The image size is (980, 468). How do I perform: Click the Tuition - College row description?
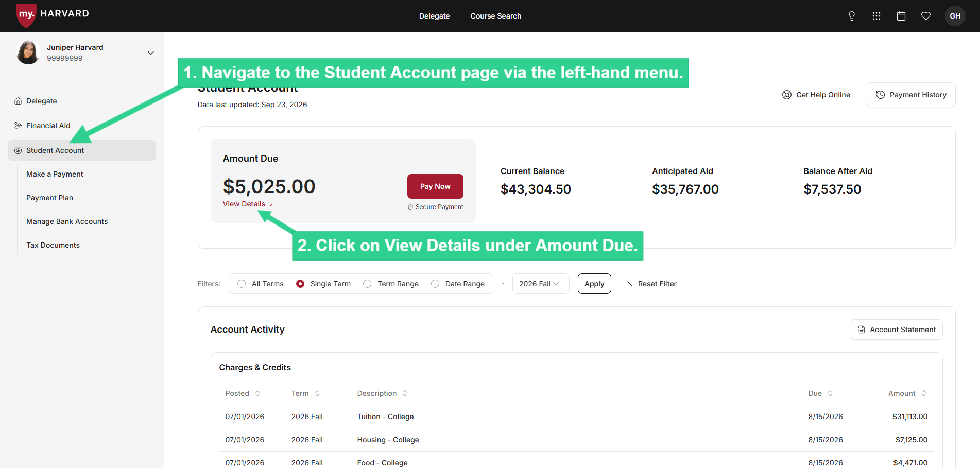point(385,417)
